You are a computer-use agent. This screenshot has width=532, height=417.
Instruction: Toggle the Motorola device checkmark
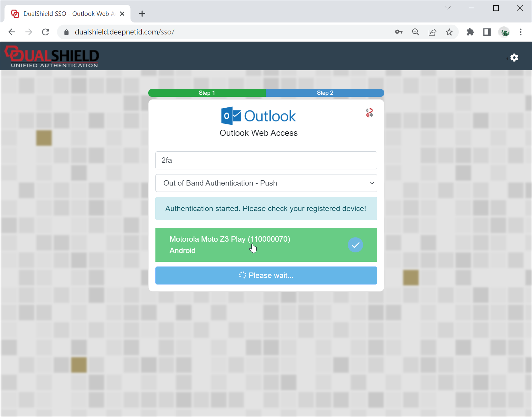coord(355,245)
